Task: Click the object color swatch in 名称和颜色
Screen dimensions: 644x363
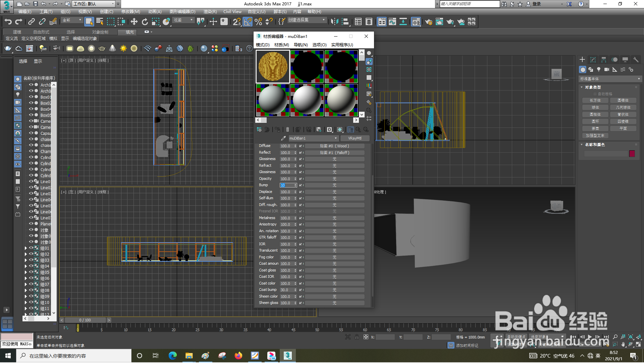Action: pos(632,154)
